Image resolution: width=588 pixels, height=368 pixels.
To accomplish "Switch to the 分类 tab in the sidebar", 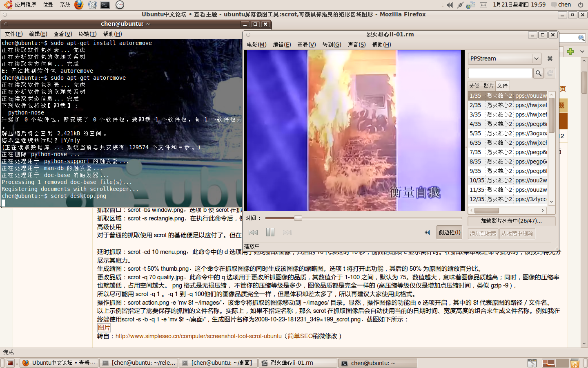I will coord(474,86).
